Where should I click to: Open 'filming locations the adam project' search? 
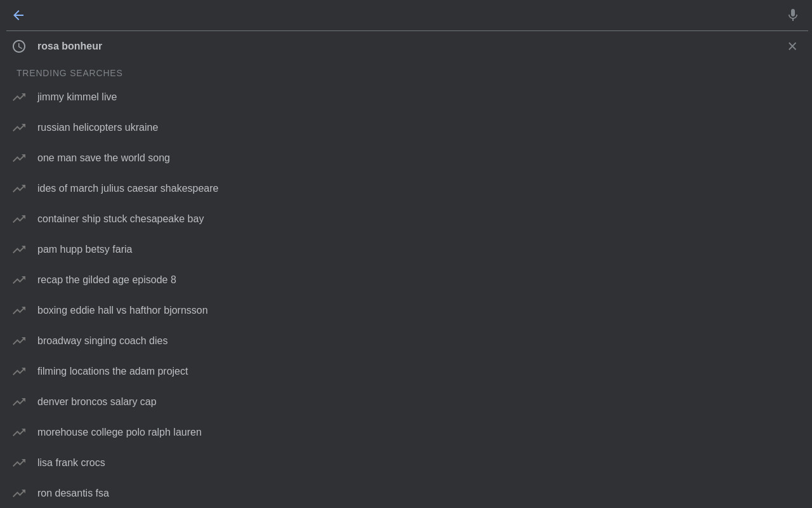(x=406, y=371)
